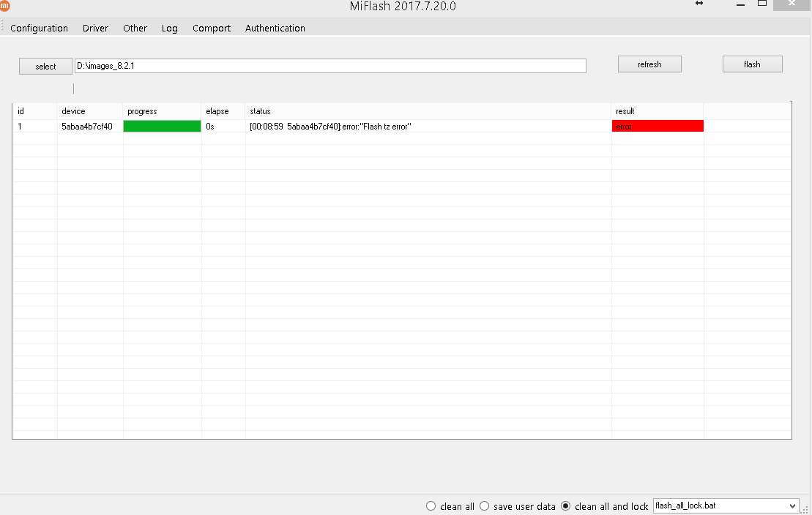This screenshot has width=812, height=515.
Task: Open the Other menu
Action: (x=135, y=28)
